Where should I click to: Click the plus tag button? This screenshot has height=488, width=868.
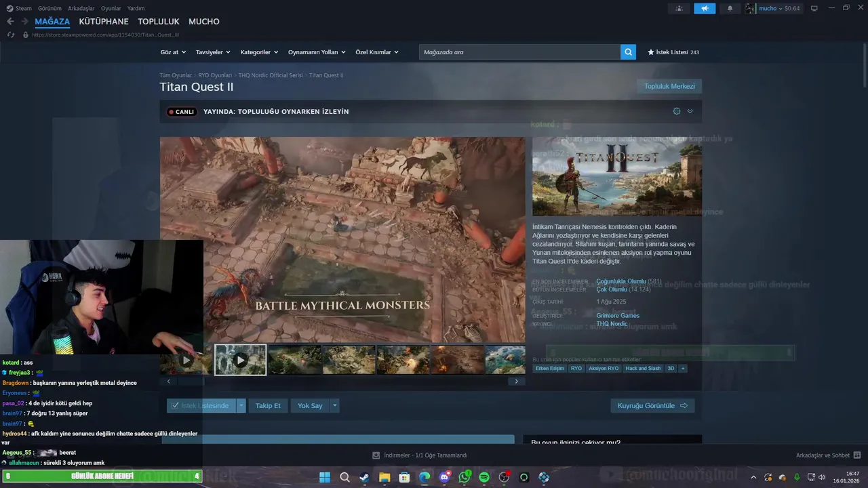[x=683, y=369]
